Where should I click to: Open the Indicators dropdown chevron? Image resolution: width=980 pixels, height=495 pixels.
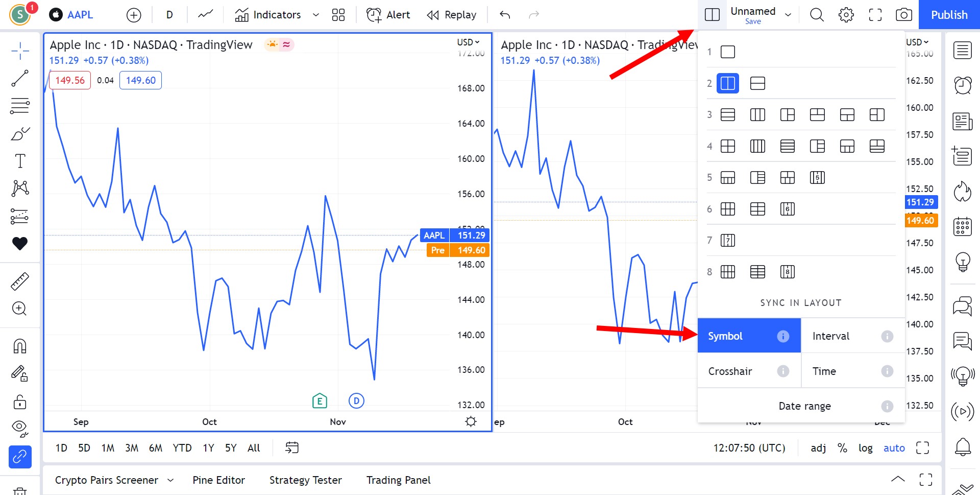point(315,15)
